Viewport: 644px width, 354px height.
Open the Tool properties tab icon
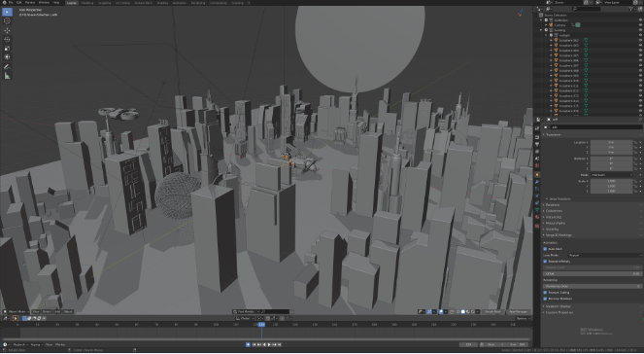tap(537, 128)
